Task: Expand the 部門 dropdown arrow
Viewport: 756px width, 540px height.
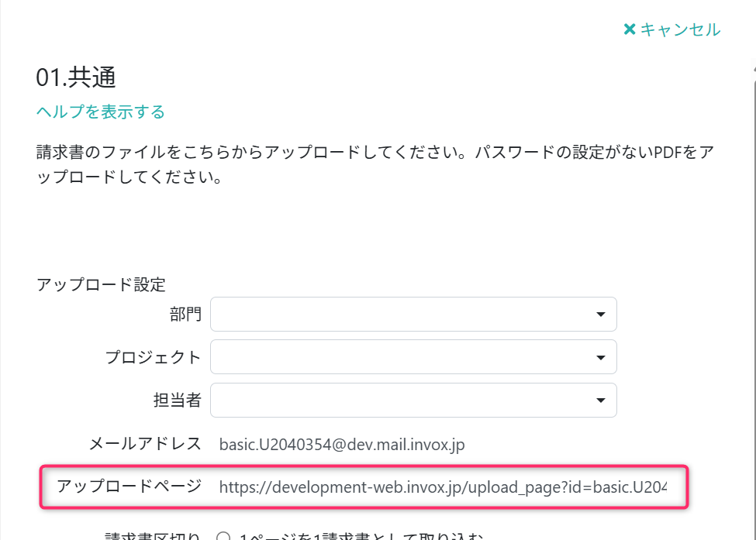Action: coord(600,315)
